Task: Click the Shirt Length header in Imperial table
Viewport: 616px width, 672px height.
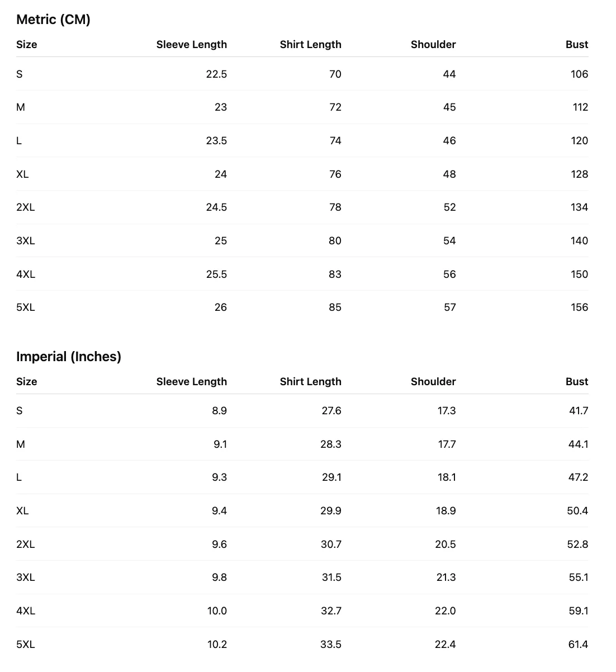Action: coord(311,382)
